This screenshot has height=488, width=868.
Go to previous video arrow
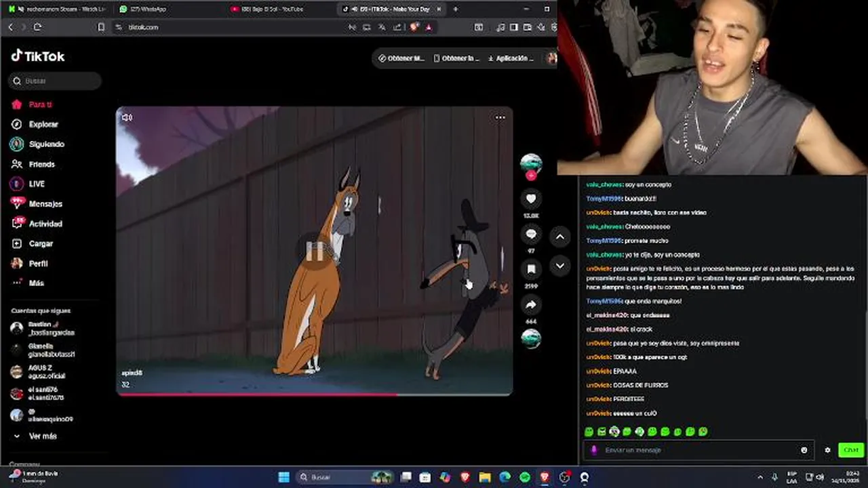[559, 237]
